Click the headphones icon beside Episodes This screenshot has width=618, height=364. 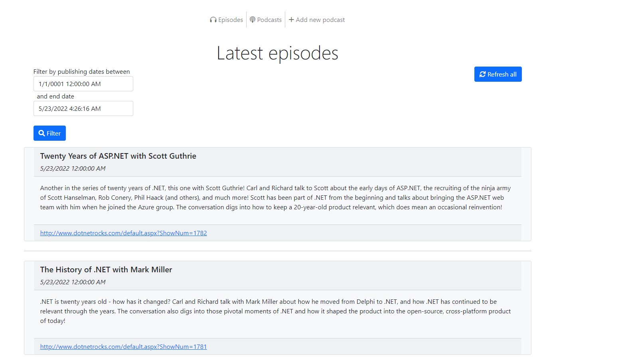pos(213,20)
